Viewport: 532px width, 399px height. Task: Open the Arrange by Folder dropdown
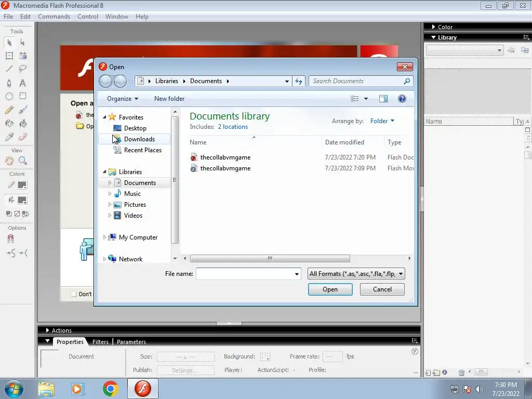pyautogui.click(x=382, y=121)
